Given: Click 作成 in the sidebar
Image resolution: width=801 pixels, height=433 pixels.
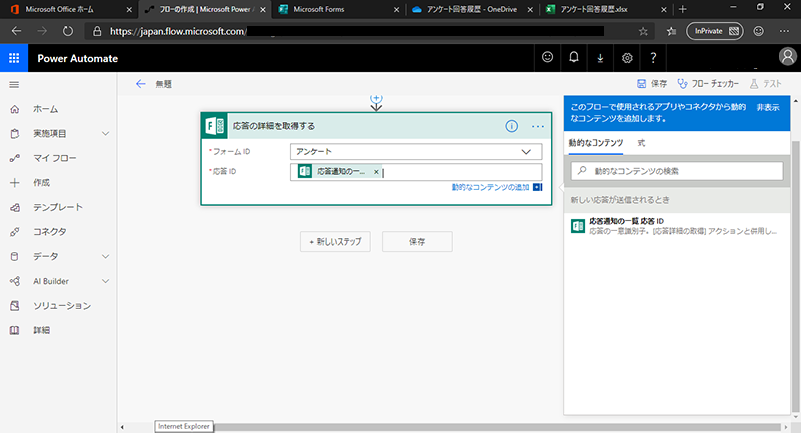Looking at the screenshot, I should (41, 183).
